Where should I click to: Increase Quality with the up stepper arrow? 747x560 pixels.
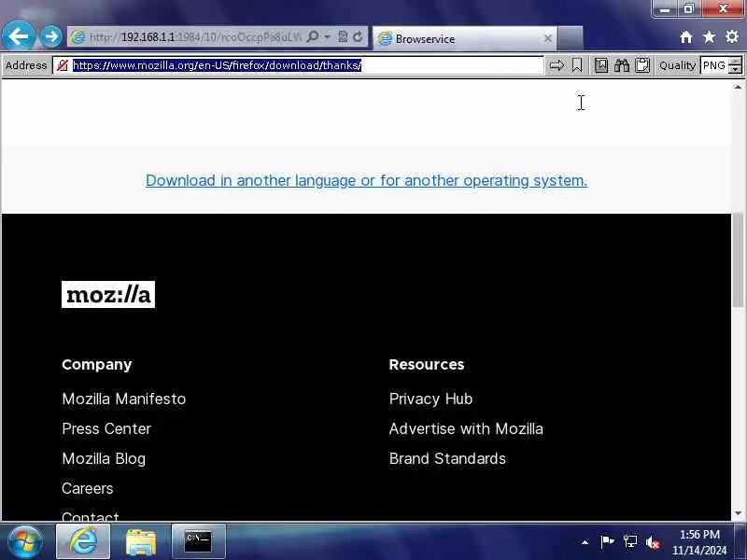pos(736,61)
